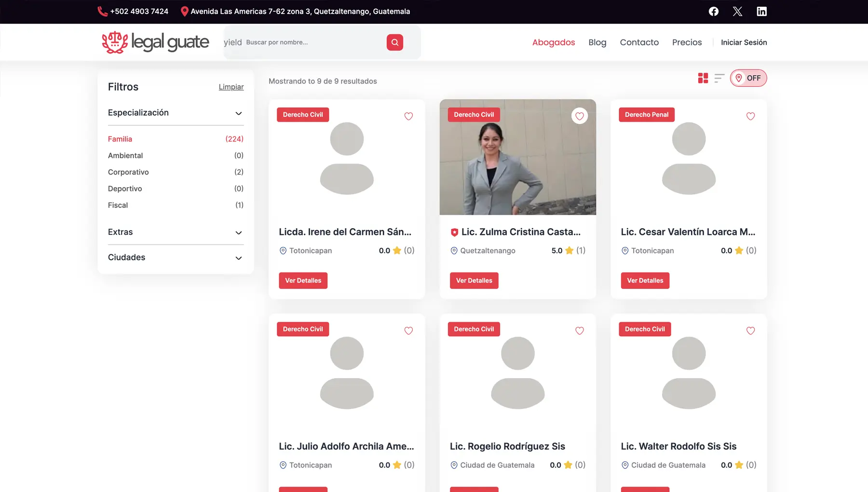Image resolution: width=868 pixels, height=492 pixels.
Task: Switch to grid view layout
Action: (703, 78)
